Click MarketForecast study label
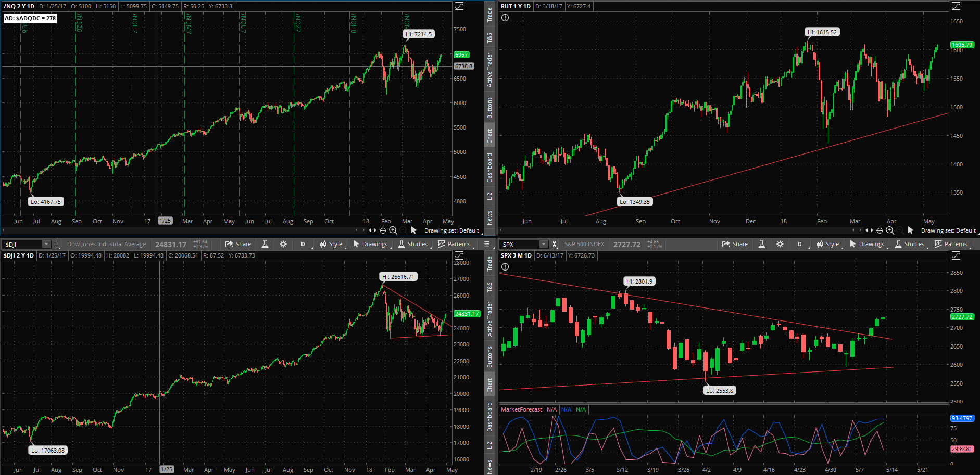Viewport: 980px width, 475px height. (521, 409)
